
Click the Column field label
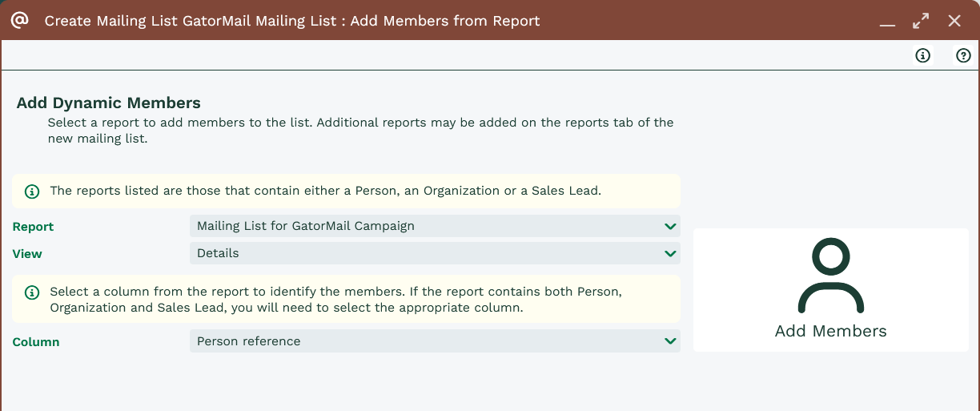[x=36, y=342]
